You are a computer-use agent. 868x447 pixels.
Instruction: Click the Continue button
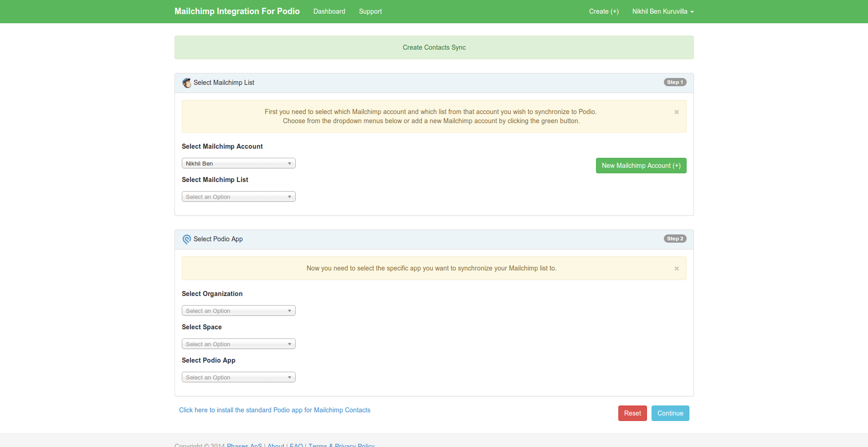pyautogui.click(x=670, y=413)
